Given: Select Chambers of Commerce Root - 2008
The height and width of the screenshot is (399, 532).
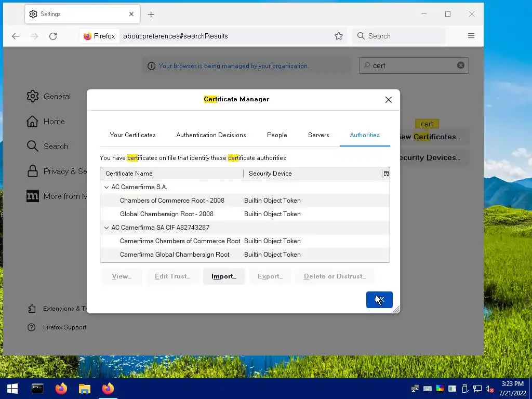Looking at the screenshot, I should [x=245, y=201].
